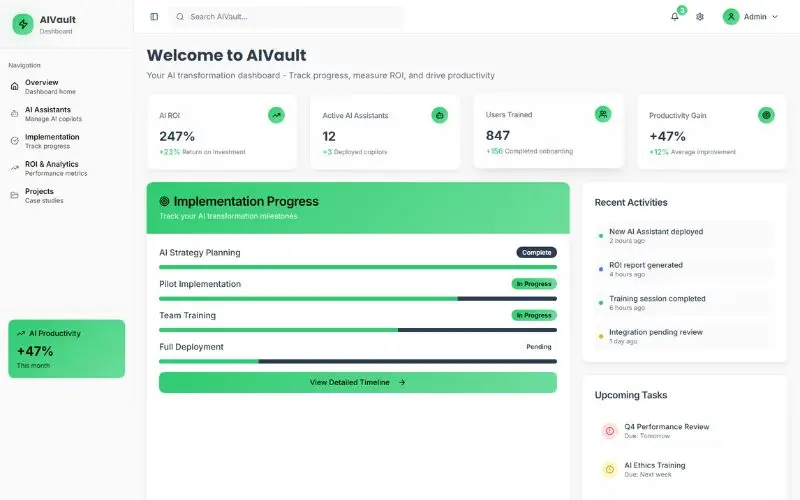The height and width of the screenshot is (500, 800).
Task: Open Training session completed activity
Action: tap(685, 303)
